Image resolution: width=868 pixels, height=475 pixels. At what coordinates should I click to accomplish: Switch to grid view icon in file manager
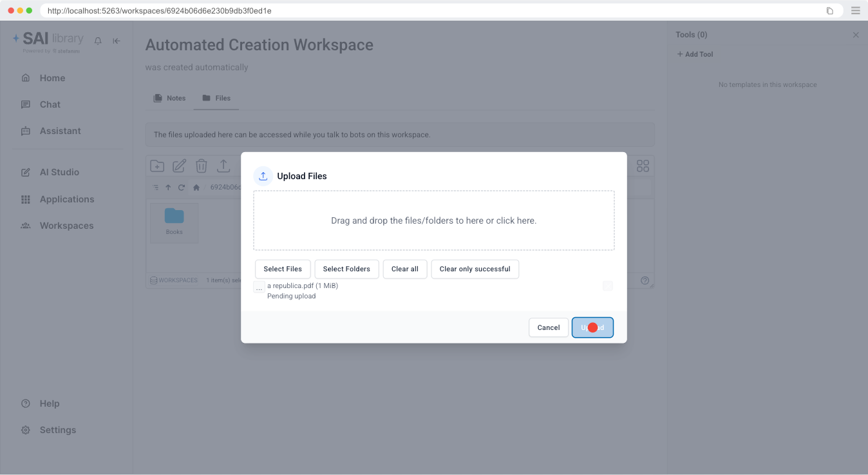643,166
